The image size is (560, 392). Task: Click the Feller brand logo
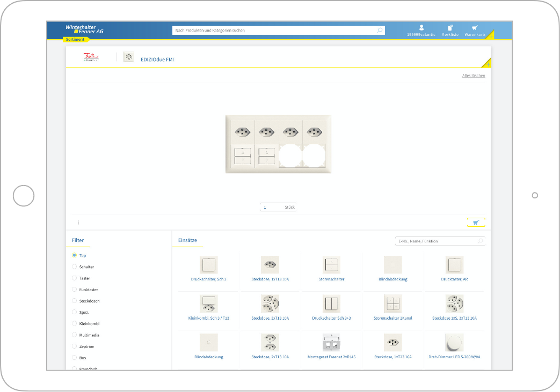[91, 57]
